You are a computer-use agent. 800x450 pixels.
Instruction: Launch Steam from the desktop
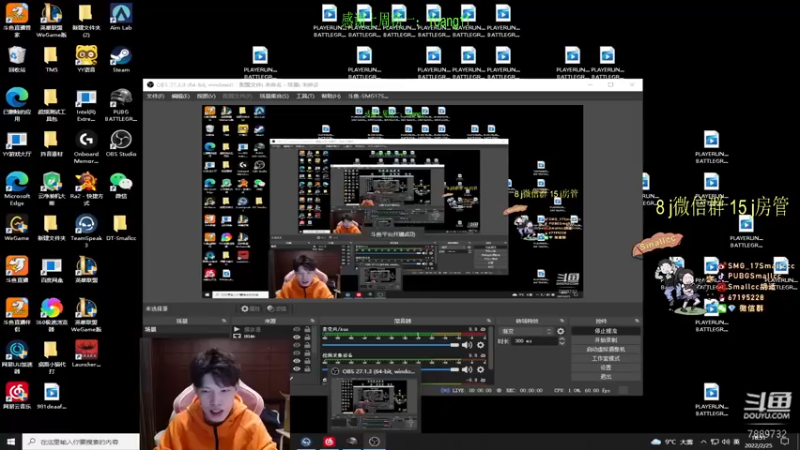click(121, 59)
